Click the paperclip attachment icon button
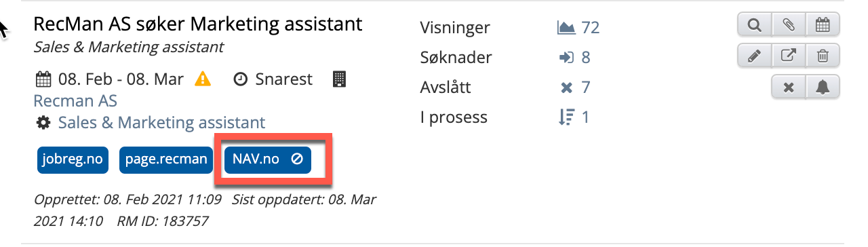Viewport: 868px width, 247px height. (789, 25)
